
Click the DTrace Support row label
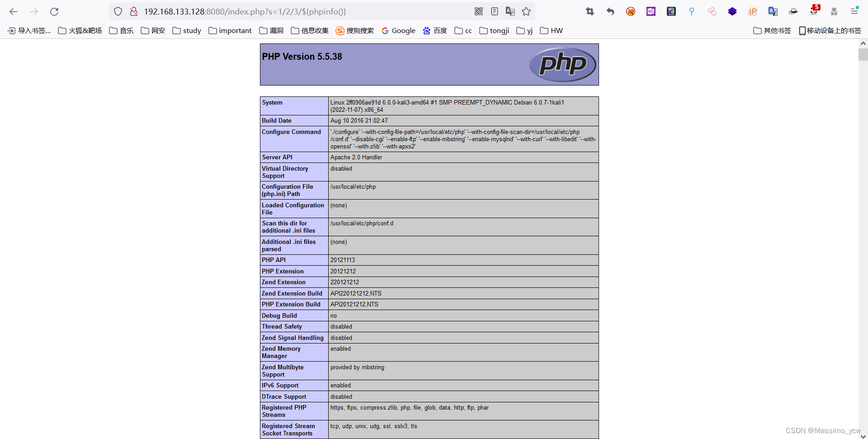284,397
